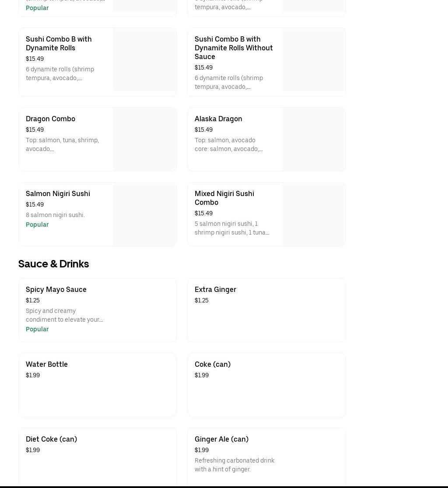Select the Diet Coke (can) drink
This screenshot has width=448, height=488.
click(x=51, y=439)
